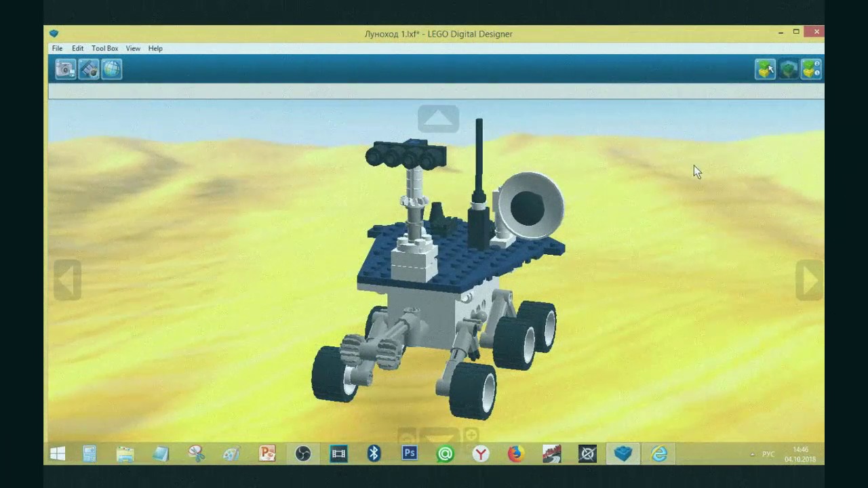Open Internet Explorer from the taskbar
The image size is (868, 488).
pyautogui.click(x=659, y=453)
